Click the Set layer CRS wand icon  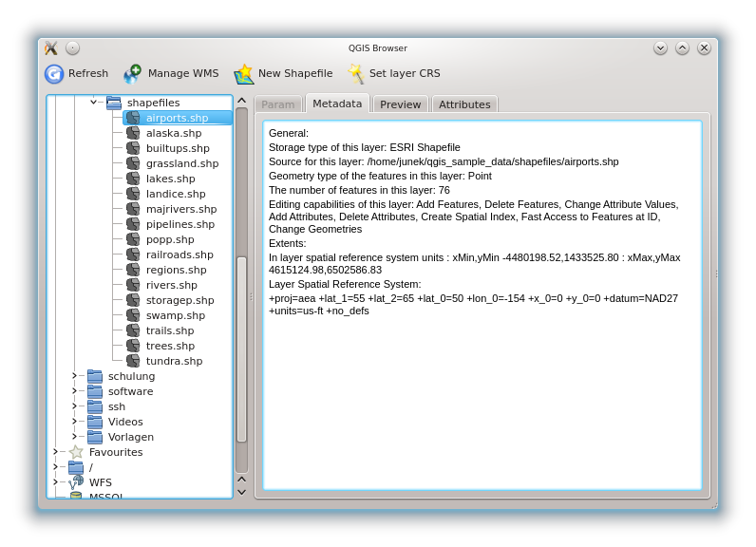[356, 74]
